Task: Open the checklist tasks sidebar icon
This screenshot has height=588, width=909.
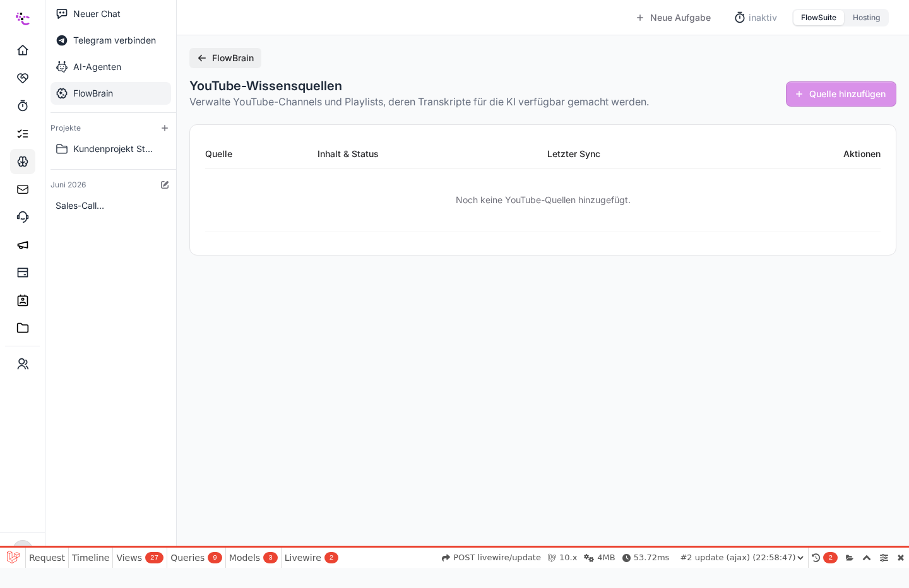Action: click(23, 133)
